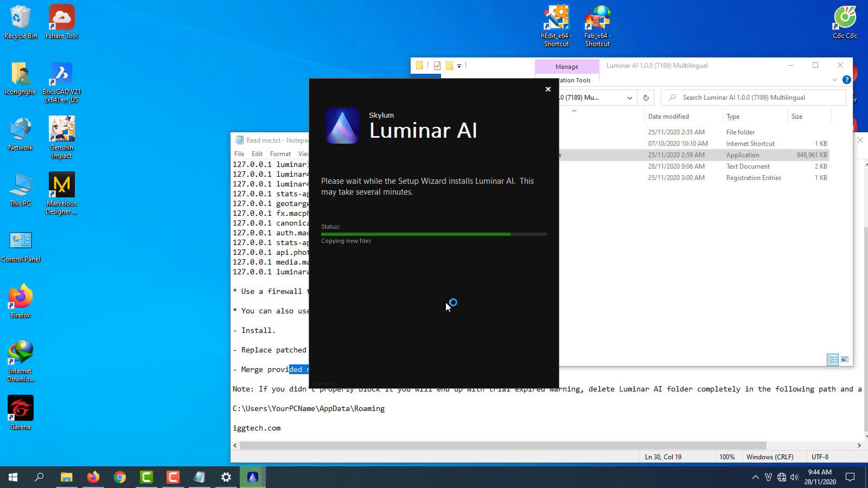Screen dimensions: 868x488
Task: Launch Garena desktop shortcut
Action: 20,413
